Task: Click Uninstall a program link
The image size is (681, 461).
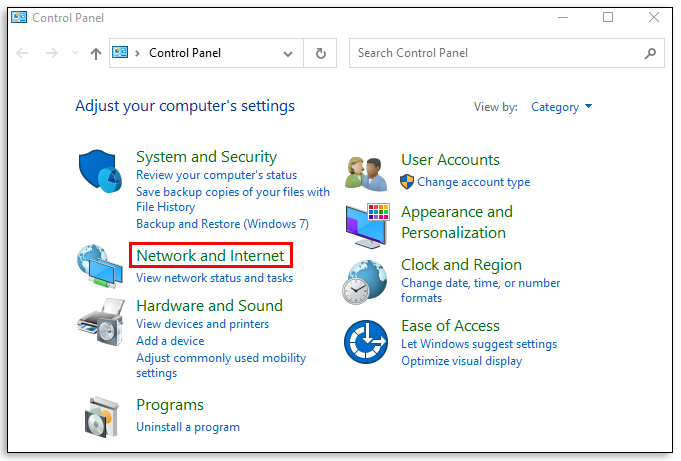Action: pyautogui.click(x=188, y=427)
